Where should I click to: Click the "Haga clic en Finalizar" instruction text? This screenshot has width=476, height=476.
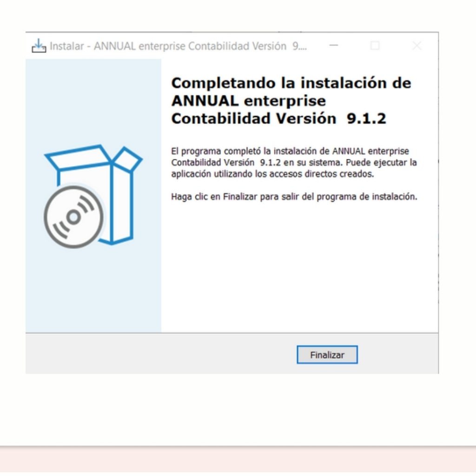tap(294, 196)
